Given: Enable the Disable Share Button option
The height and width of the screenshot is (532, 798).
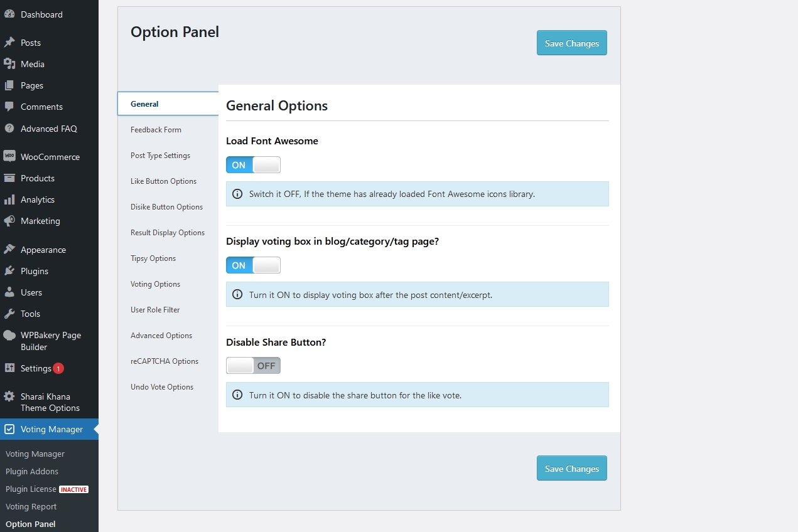Looking at the screenshot, I should [253, 365].
